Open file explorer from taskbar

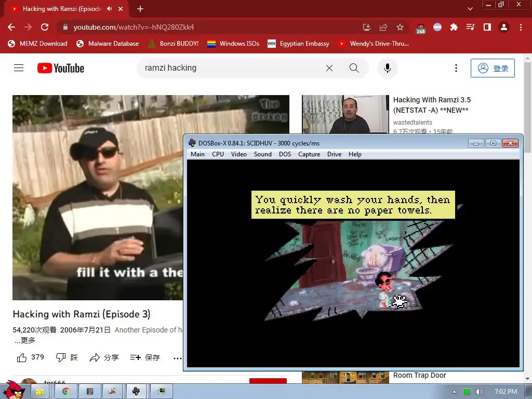(x=40, y=392)
